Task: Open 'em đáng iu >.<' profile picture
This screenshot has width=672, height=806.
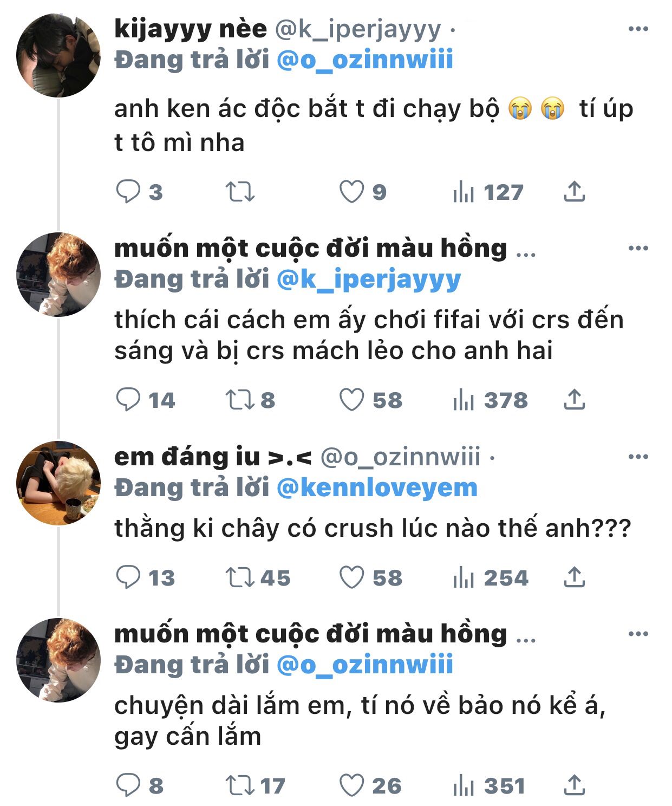Action: point(58,483)
